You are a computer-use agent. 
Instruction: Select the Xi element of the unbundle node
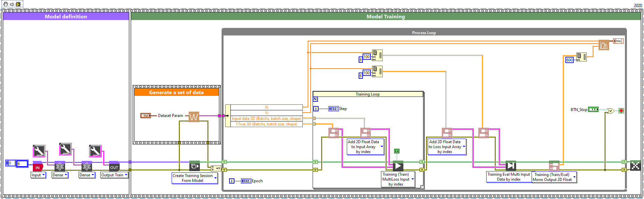(x=266, y=107)
